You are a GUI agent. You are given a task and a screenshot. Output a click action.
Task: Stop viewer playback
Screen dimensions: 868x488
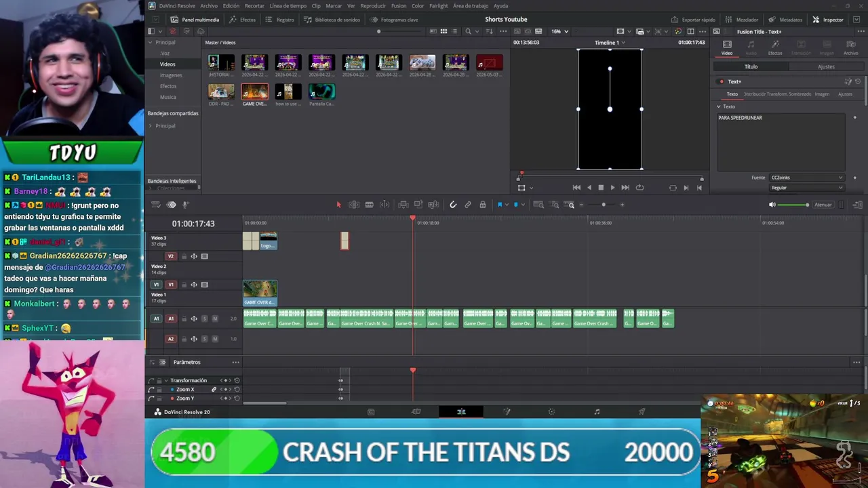coord(601,188)
